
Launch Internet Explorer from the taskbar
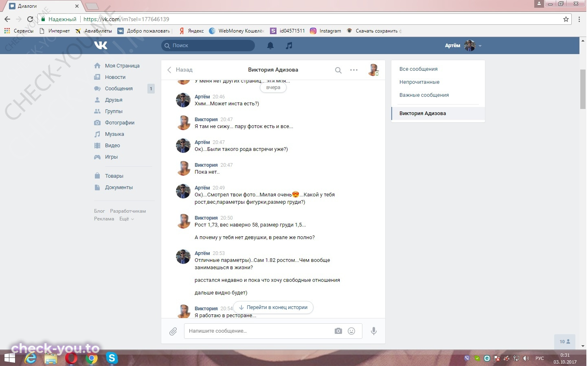(31, 358)
